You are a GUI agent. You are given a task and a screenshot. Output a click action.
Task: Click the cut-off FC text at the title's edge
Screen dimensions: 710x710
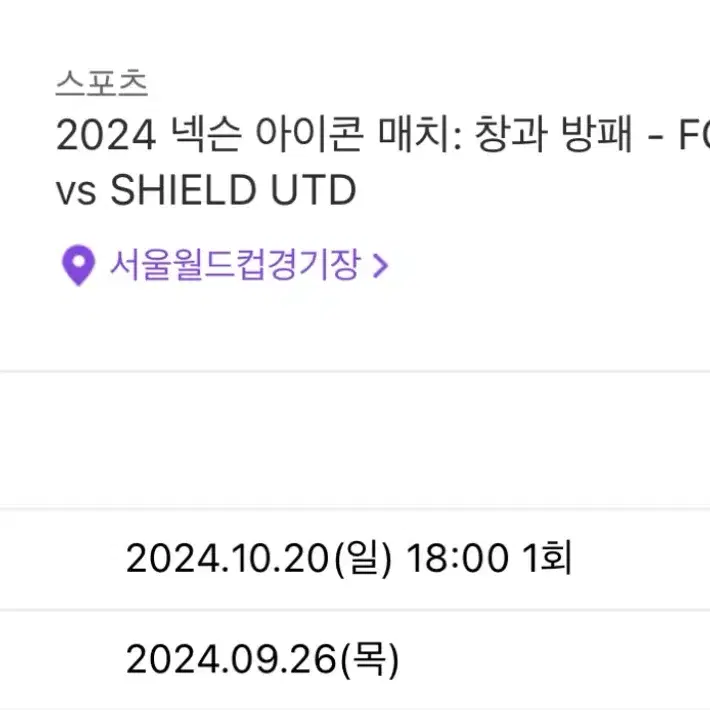click(x=694, y=136)
